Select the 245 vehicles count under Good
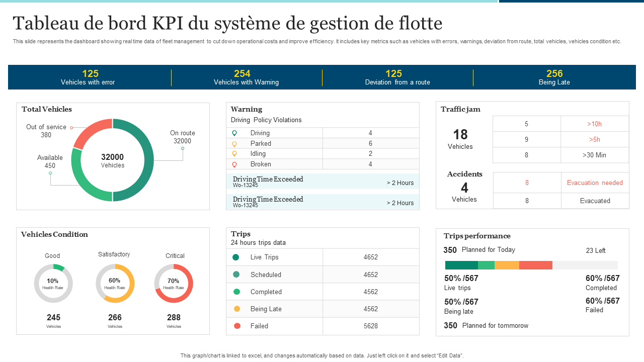The height and width of the screenshot is (362, 644). (53, 318)
